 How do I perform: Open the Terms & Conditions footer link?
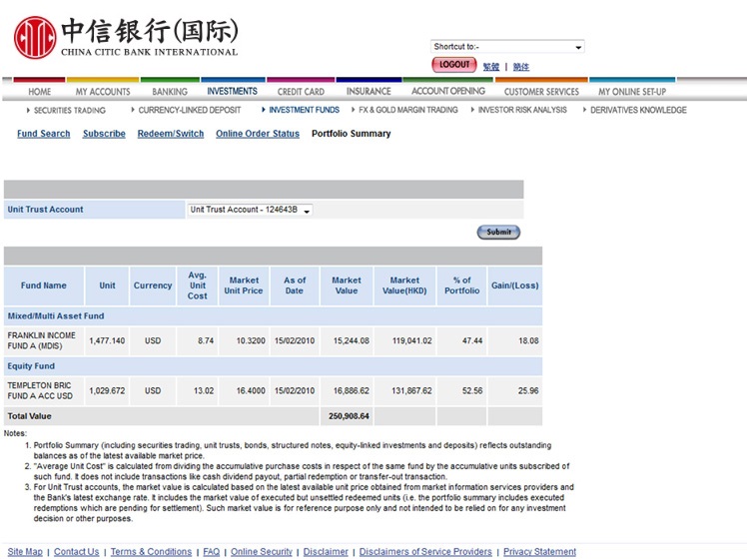(151, 551)
